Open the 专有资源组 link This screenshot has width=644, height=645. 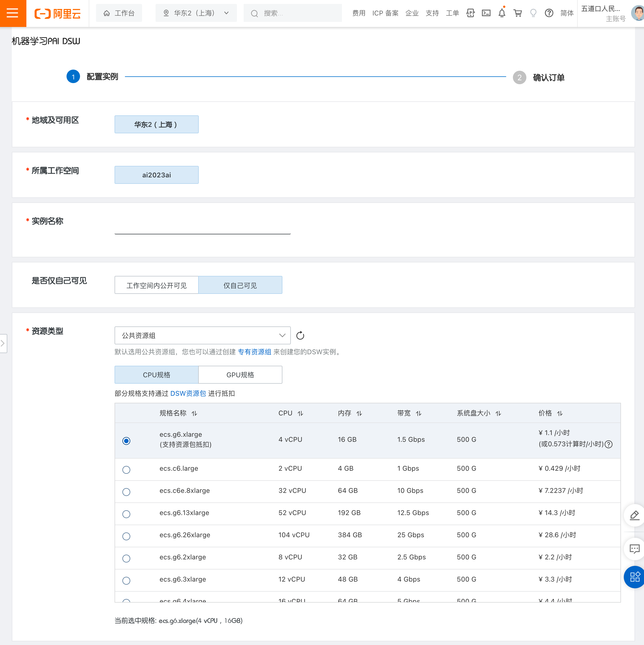pos(254,352)
